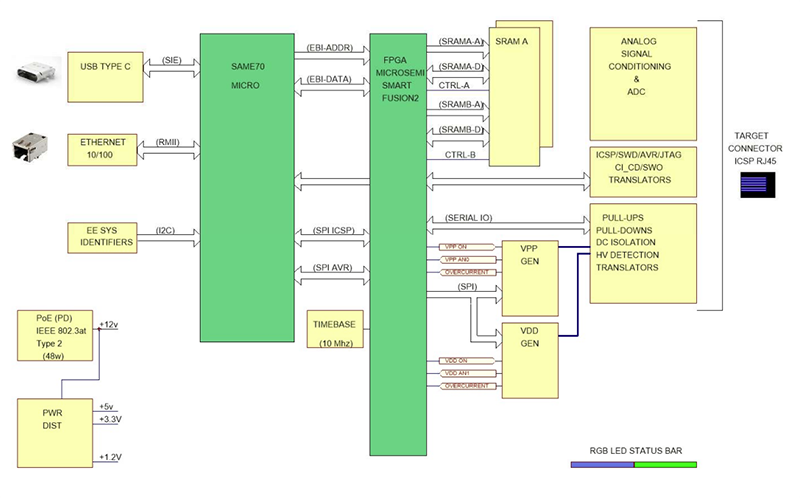Click the ETHERNET 10/100 box

pyautogui.click(x=105, y=150)
